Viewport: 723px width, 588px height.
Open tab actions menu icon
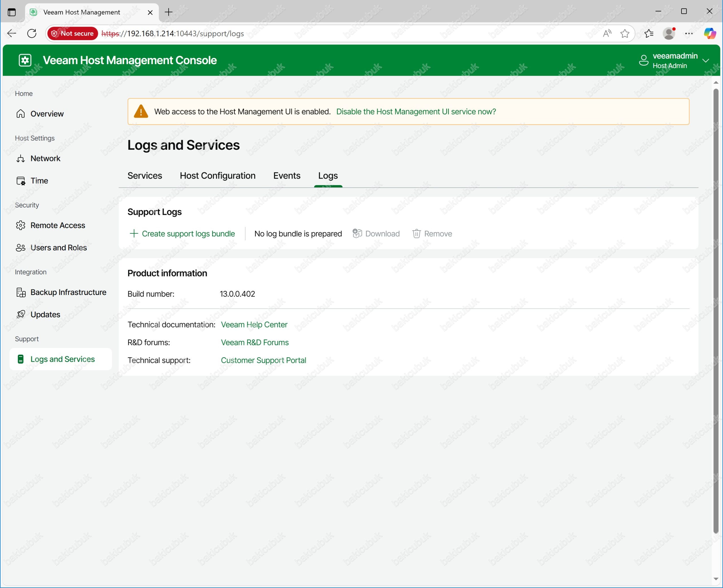[x=12, y=12]
